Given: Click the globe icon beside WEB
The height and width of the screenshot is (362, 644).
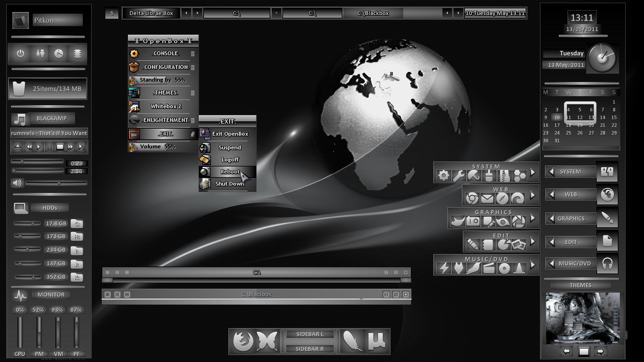Looking at the screenshot, I should click(607, 194).
